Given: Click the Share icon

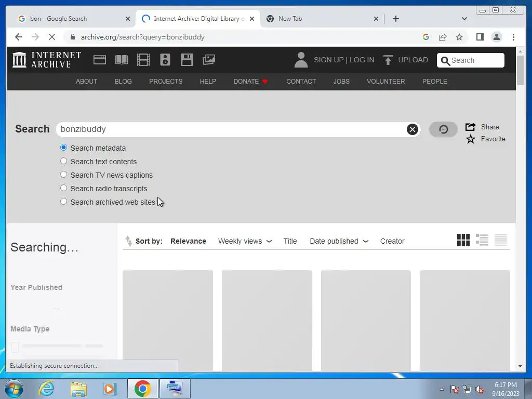Looking at the screenshot, I should (x=470, y=127).
